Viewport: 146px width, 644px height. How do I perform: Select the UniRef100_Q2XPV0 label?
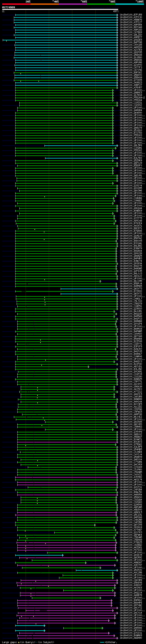pos(131,65)
